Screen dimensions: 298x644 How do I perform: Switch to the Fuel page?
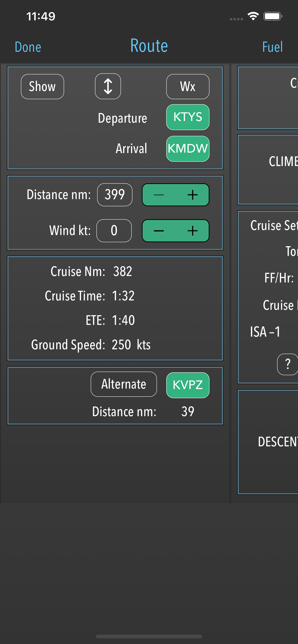pos(272,47)
